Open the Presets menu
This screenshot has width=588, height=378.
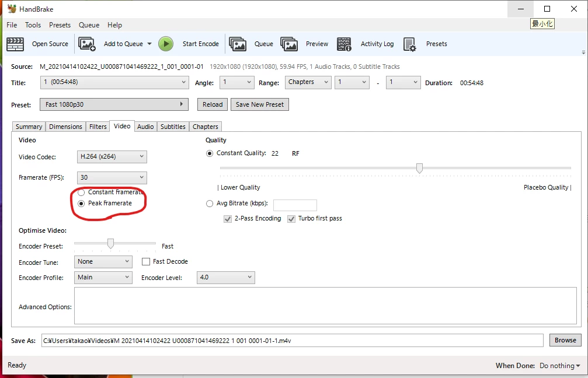[x=60, y=24]
